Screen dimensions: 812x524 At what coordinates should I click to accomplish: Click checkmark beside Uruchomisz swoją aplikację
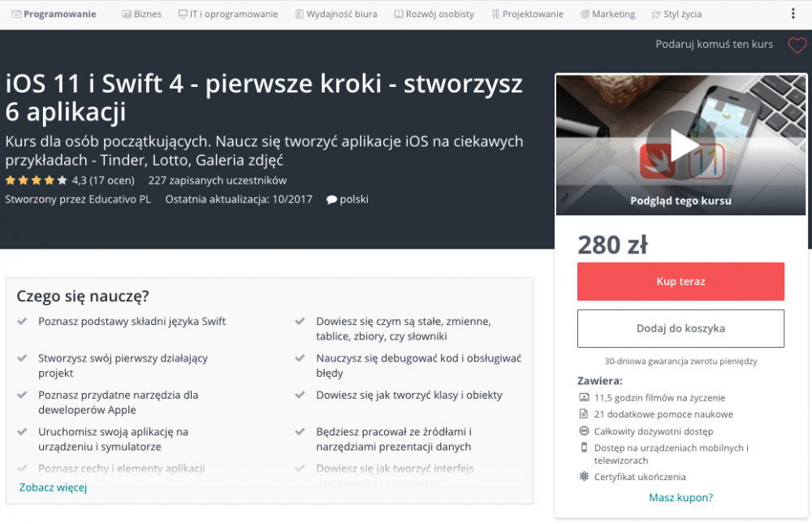tap(22, 431)
